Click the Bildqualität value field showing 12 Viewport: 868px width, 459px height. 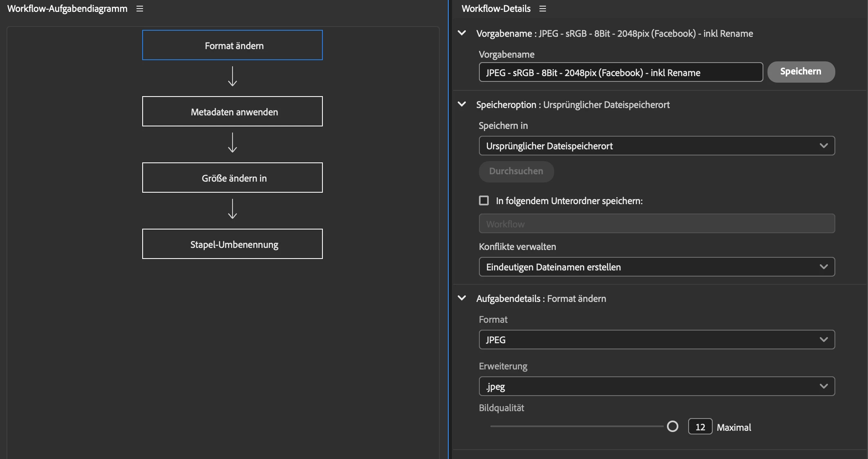700,427
